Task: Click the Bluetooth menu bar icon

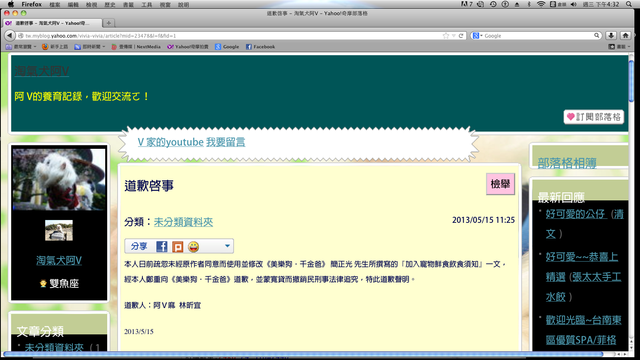Action: [x=529, y=4]
